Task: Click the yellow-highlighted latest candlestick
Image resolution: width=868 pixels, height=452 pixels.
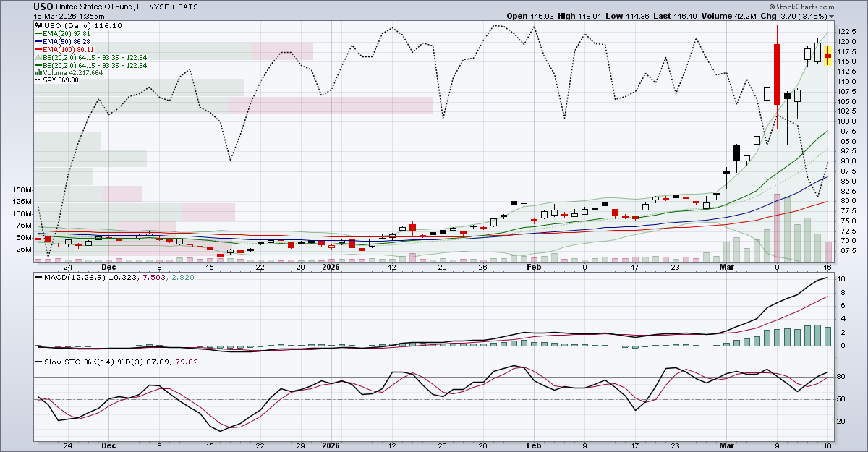Action: tap(827, 56)
